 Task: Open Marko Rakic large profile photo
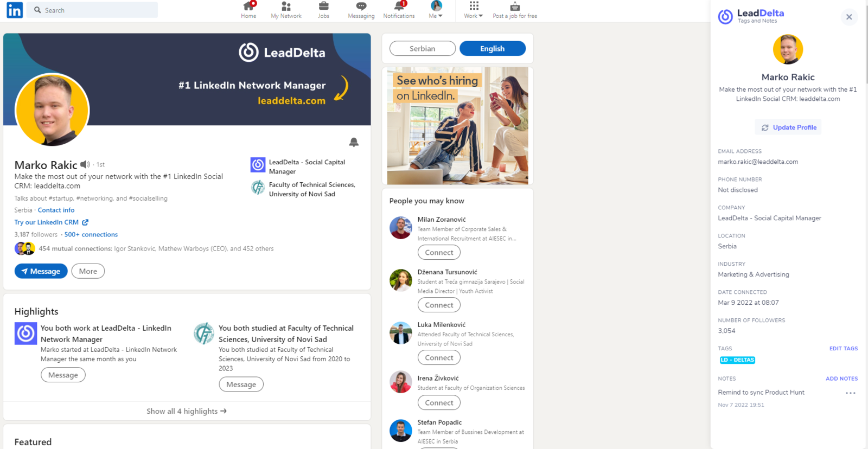(52, 110)
